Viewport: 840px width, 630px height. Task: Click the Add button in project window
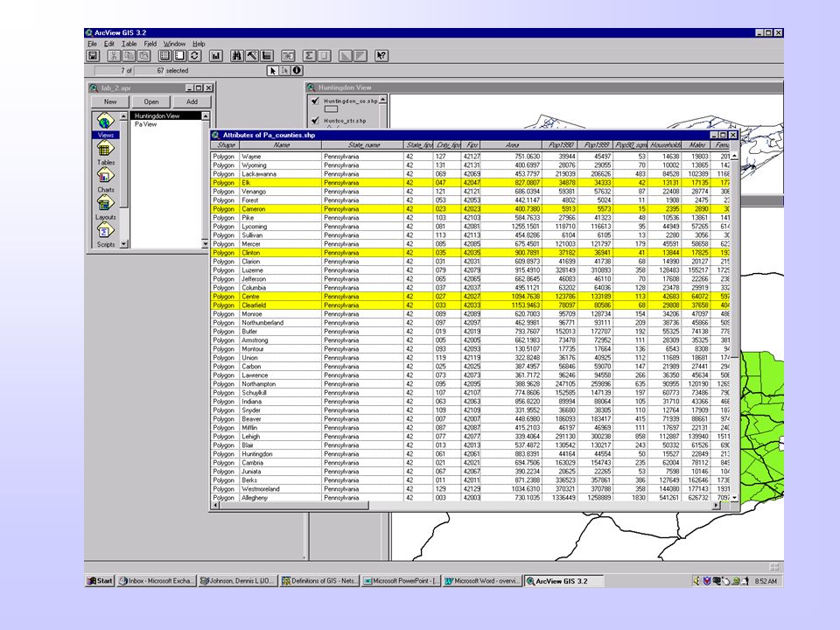(x=192, y=101)
